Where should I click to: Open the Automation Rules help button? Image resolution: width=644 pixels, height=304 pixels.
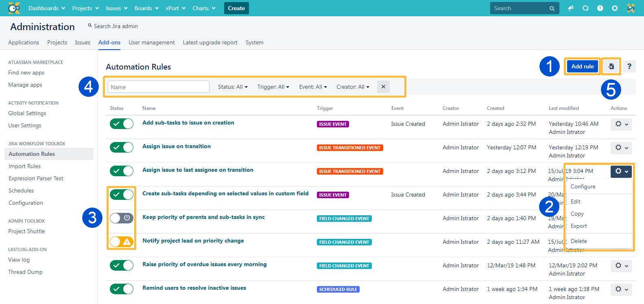629,66
